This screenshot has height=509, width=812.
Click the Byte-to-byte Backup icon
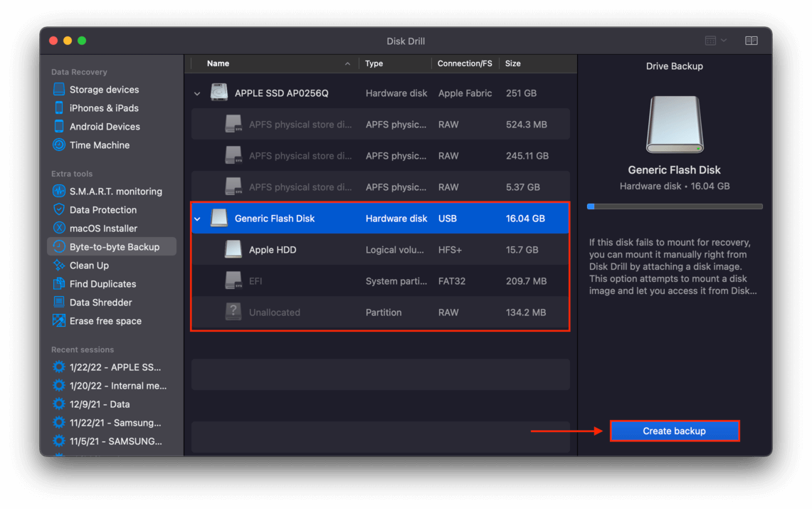click(x=59, y=247)
